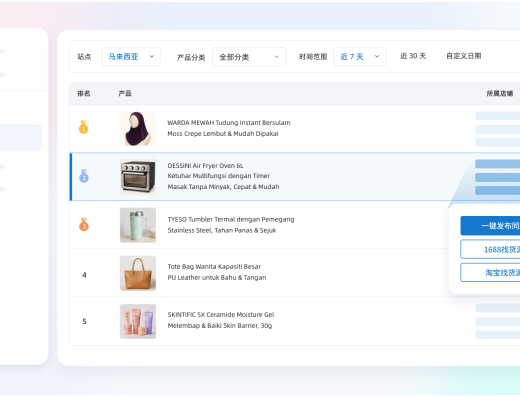Screen dimensions: 520x397
Task: Choose 自定义日期 custom date option
Action: (464, 56)
